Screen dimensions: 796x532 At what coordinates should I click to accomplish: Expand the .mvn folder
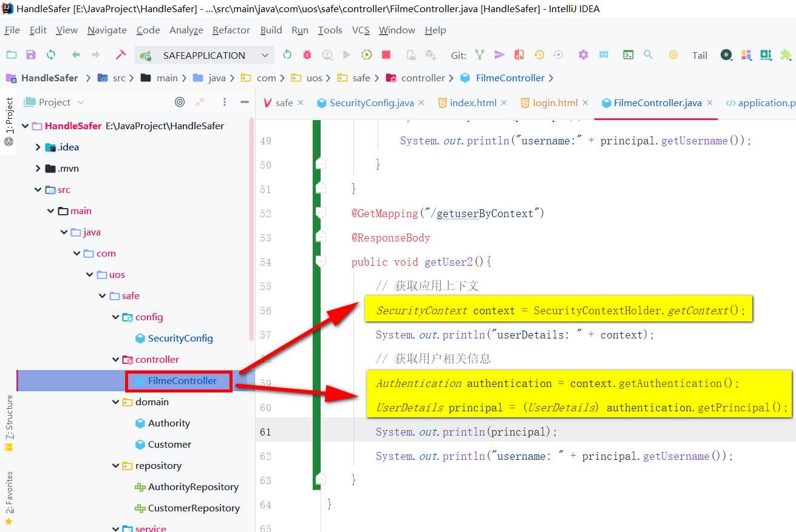point(38,169)
